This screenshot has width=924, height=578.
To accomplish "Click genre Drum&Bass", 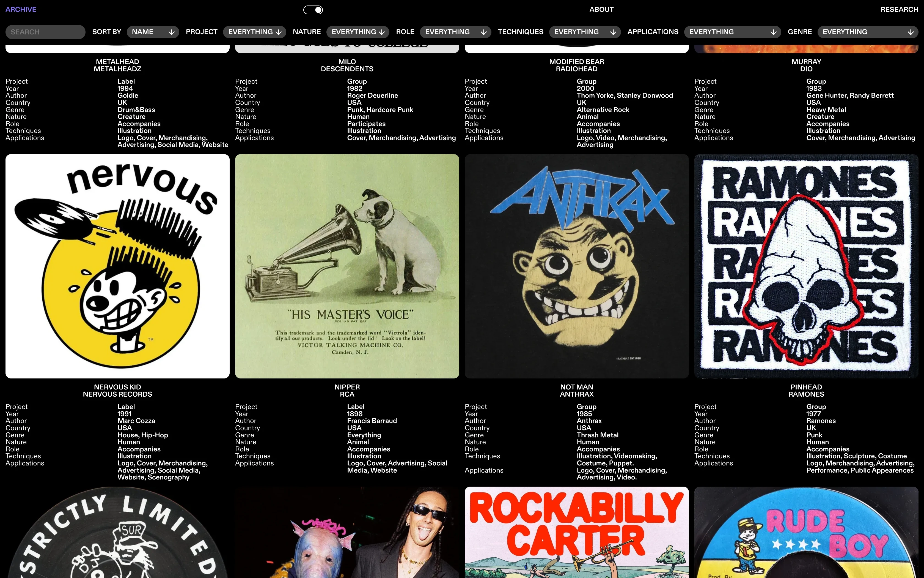I will coord(136,110).
